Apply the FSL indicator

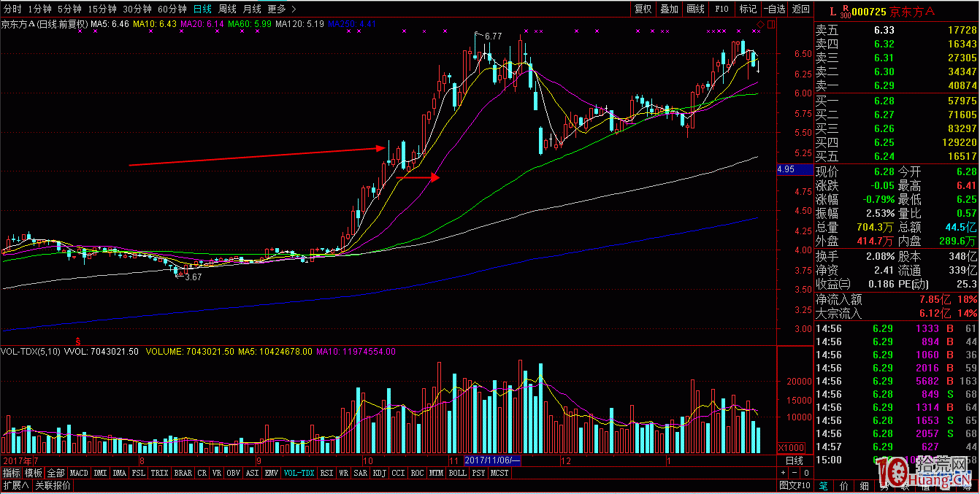(x=139, y=473)
